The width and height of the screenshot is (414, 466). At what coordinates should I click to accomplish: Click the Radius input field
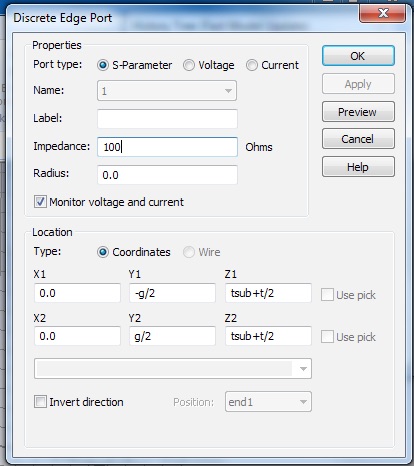coord(167,175)
